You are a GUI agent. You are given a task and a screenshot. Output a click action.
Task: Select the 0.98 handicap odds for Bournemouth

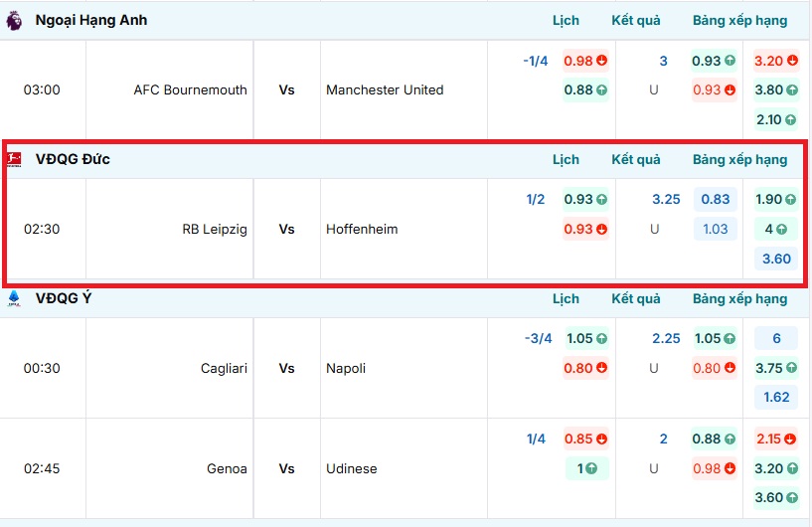click(585, 61)
